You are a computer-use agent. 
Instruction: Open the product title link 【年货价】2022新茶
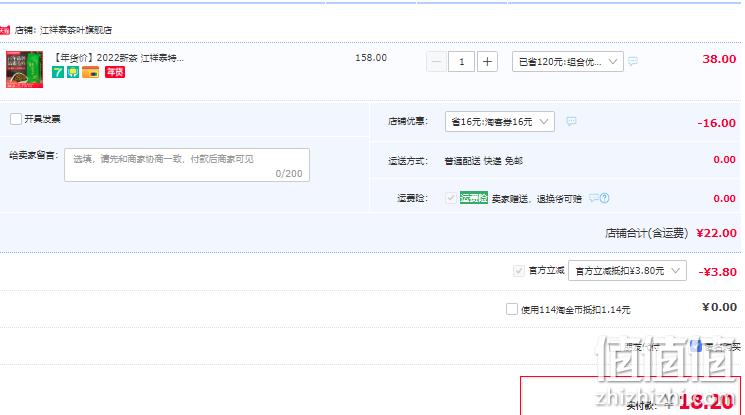pos(117,58)
